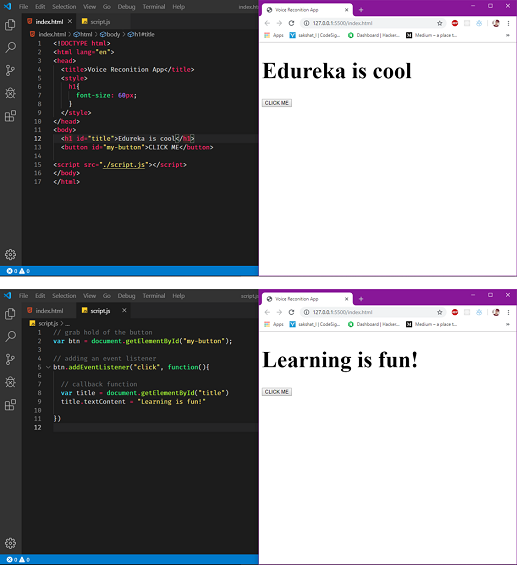The image size is (517, 565).
Task: Click the CLICK ME button under 'Edureka is cool'
Action: tap(277, 103)
